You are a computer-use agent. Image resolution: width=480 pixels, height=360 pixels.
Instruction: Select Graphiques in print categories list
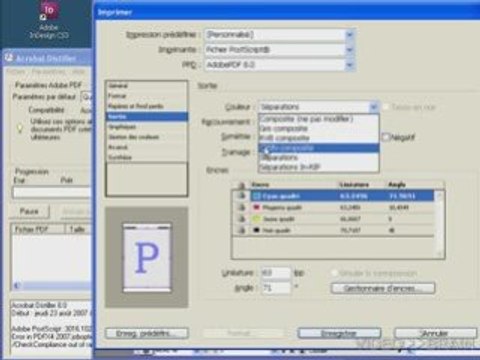click(x=147, y=127)
